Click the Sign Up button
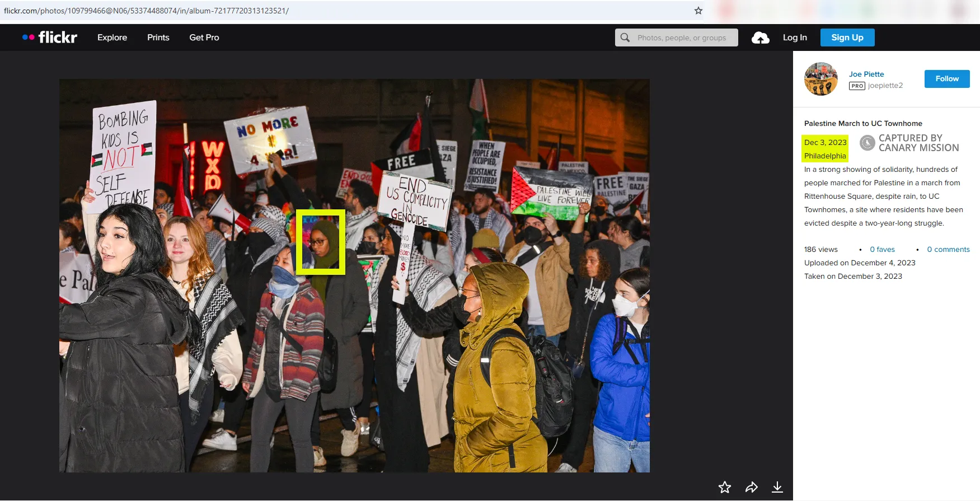 coord(847,38)
